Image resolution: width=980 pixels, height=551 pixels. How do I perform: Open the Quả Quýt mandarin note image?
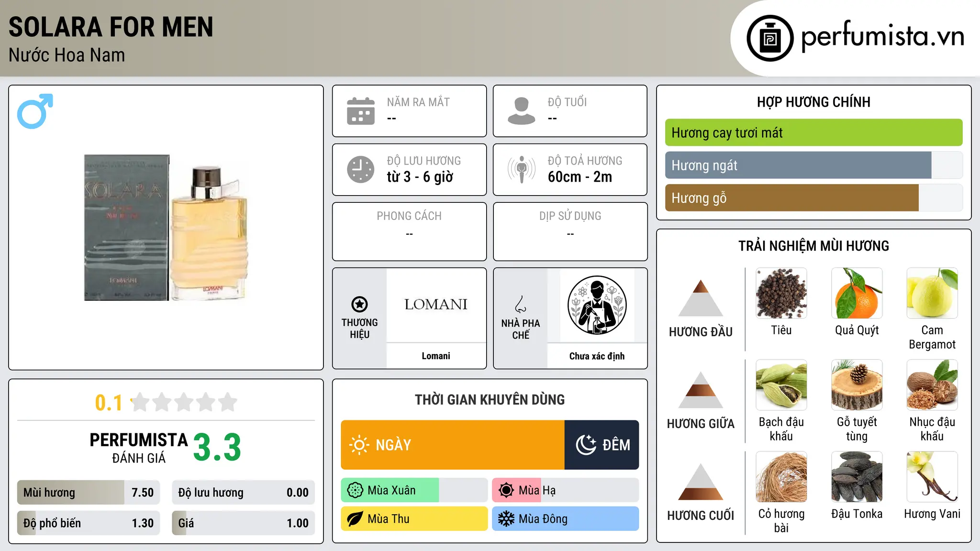click(857, 293)
